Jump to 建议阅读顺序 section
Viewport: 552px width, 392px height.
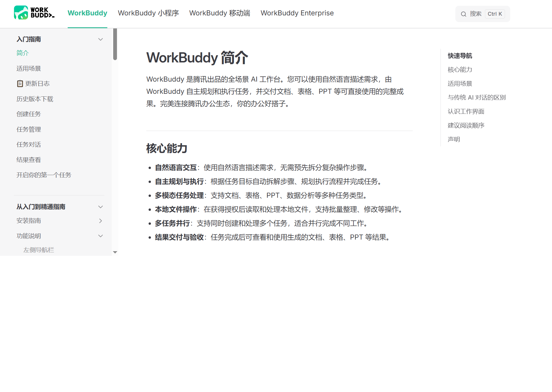point(466,125)
